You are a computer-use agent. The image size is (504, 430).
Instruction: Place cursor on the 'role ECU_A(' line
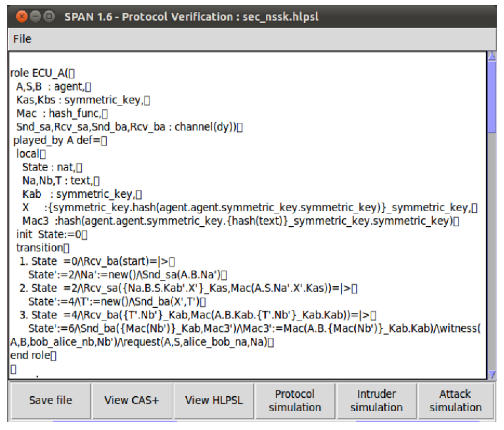tap(39, 73)
